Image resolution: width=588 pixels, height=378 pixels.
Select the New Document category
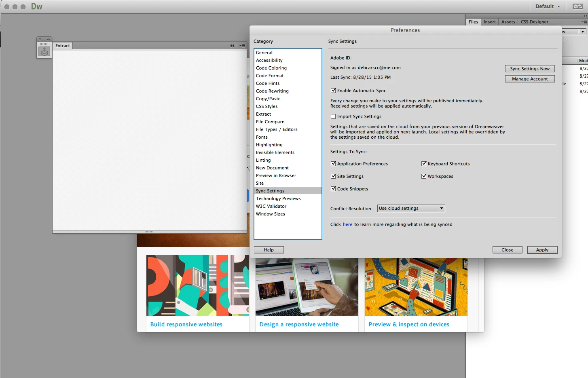pos(288,168)
